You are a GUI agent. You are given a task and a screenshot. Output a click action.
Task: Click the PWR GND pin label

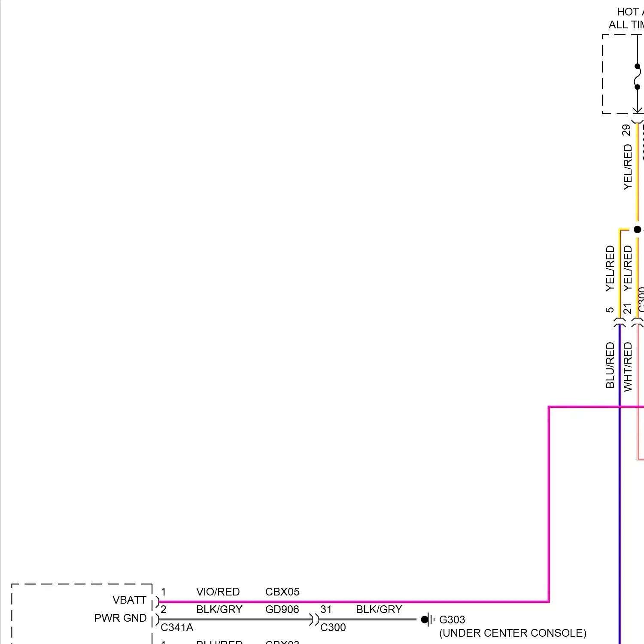pos(120,618)
